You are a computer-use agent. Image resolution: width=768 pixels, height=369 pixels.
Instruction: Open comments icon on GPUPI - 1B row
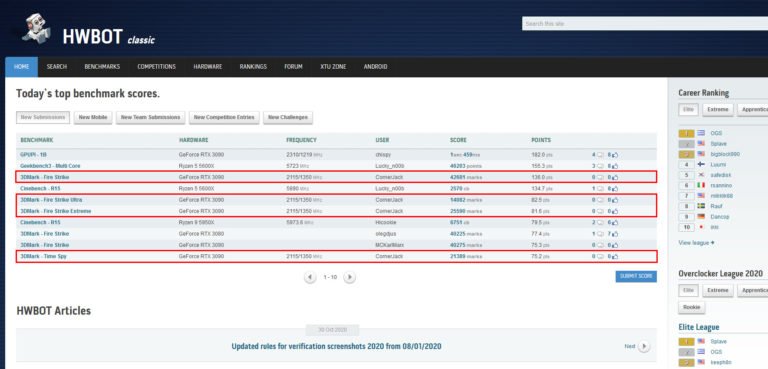[x=600, y=154]
